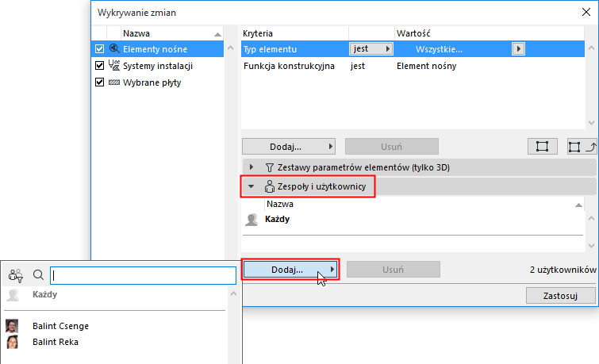599x364 pixels.
Task: Select Balint Csenge's avatar in list
Action: point(12,326)
